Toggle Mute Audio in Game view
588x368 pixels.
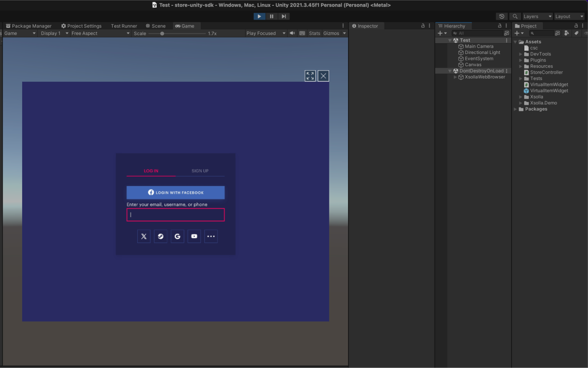(x=292, y=33)
